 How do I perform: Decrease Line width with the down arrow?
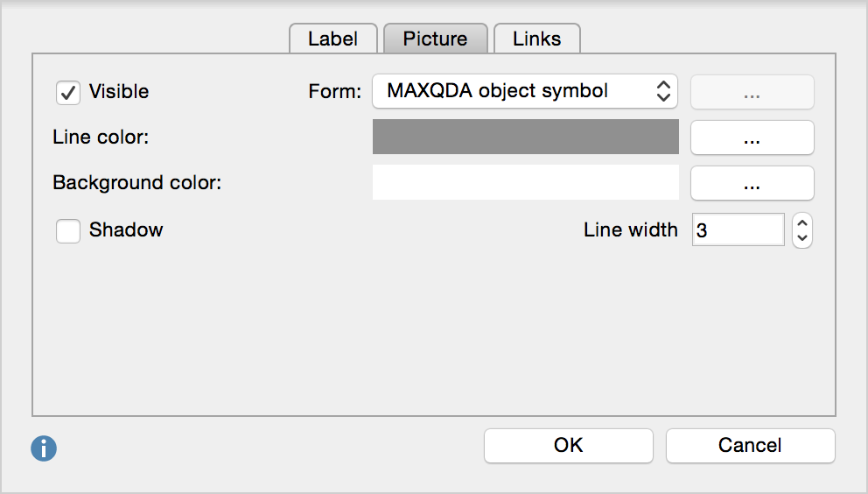[x=802, y=238]
